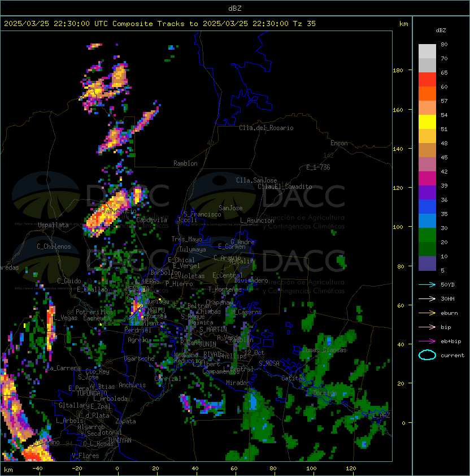Click the white 30HM arrow legend icon
This screenshot has height=476, width=470.
427,298
